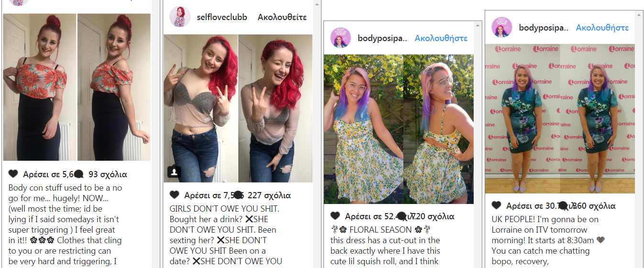Open the selfloveclubb username link
The height and width of the screenshot is (268, 644).
tap(222, 17)
